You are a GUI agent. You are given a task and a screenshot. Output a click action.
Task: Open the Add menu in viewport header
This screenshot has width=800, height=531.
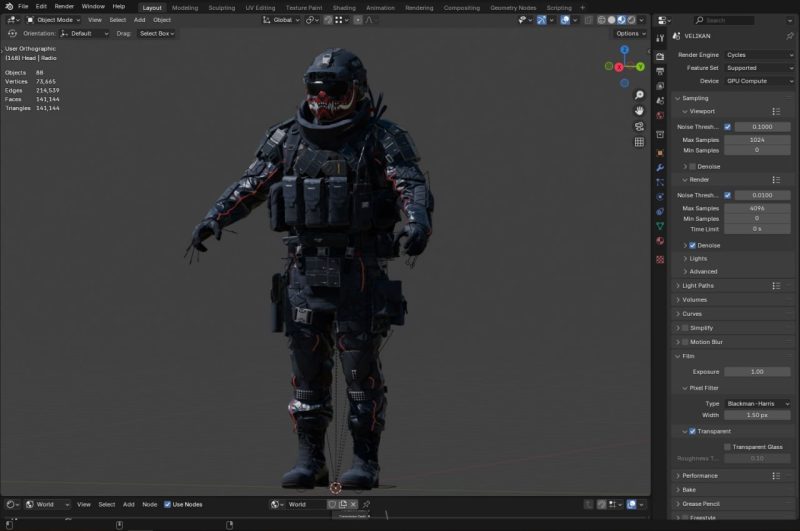[x=140, y=19]
